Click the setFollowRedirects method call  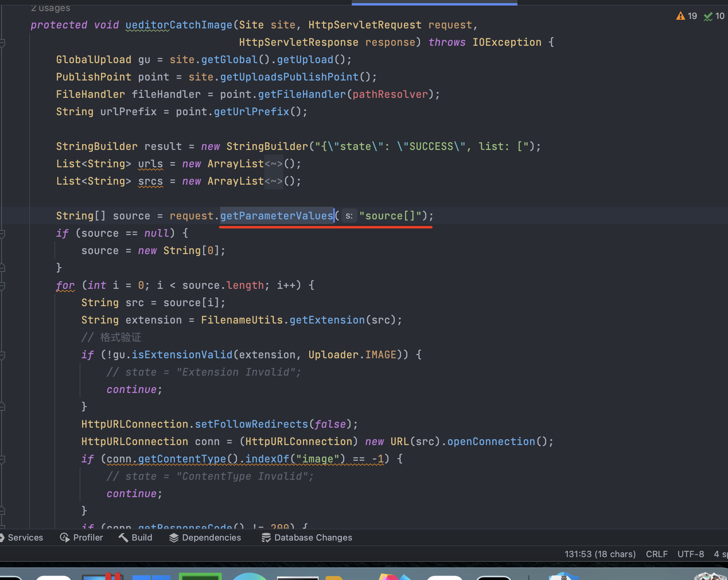pos(251,424)
